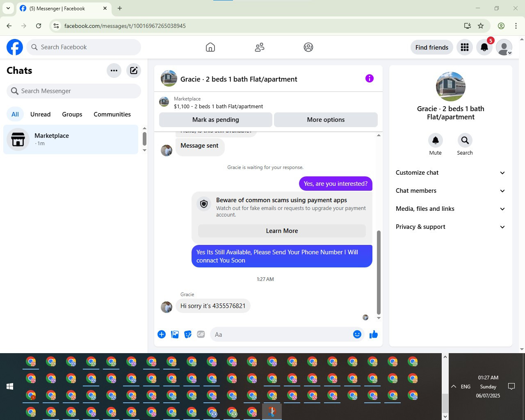The height and width of the screenshot is (420, 525).
Task: Open the notifications bell with 5 badge
Action: click(x=484, y=47)
